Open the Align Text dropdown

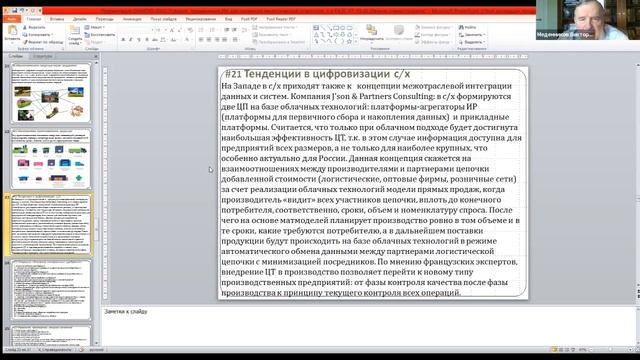click(271, 35)
